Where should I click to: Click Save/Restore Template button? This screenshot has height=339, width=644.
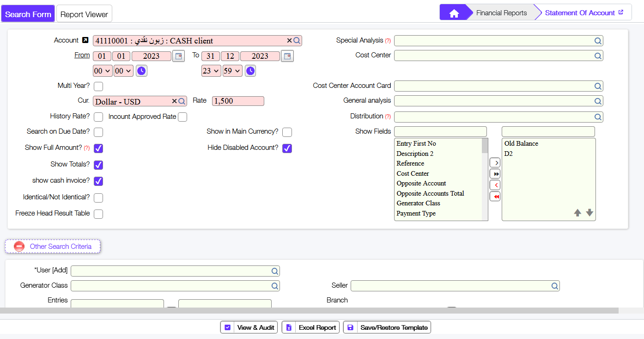(387, 327)
